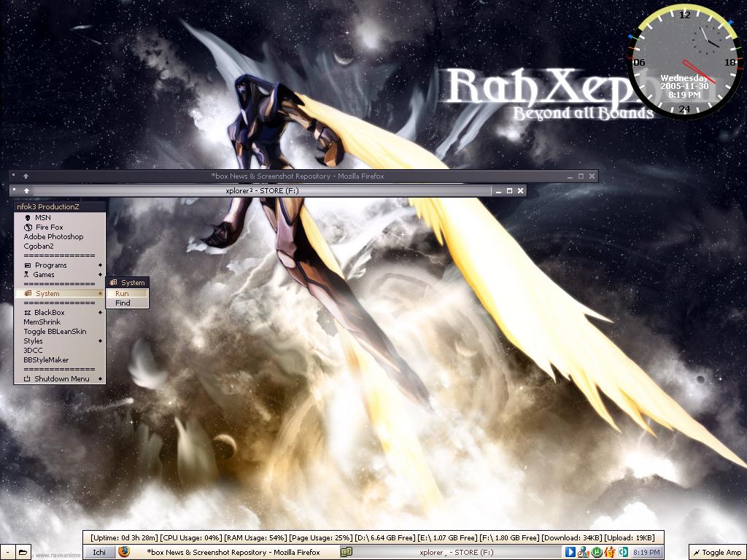Click the folder icon button at bottom-left
Screen dimensions: 747x560
(x=23, y=553)
